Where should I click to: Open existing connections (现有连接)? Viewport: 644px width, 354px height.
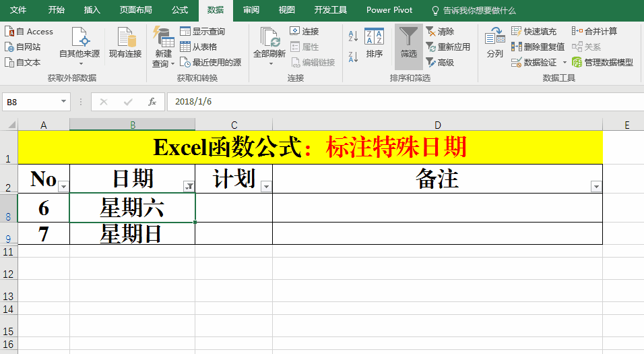point(125,42)
